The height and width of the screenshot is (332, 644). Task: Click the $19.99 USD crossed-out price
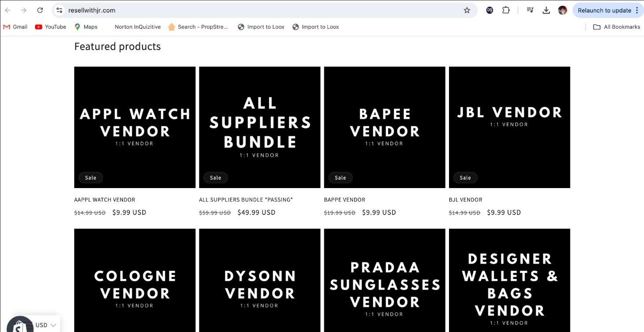point(340,213)
